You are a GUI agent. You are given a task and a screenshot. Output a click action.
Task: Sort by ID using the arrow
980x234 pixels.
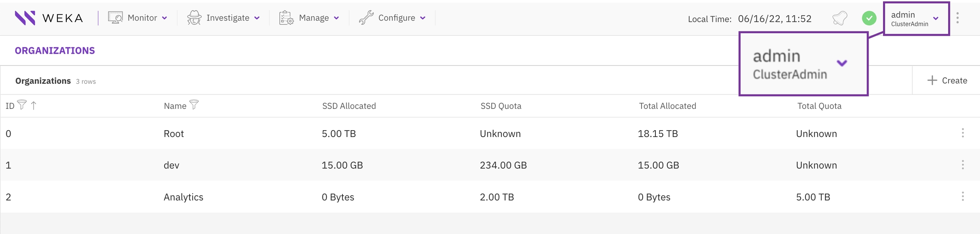tap(34, 106)
